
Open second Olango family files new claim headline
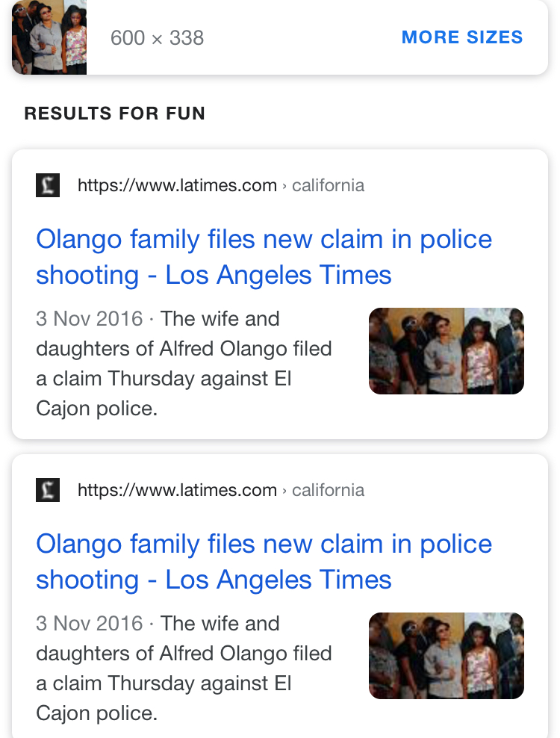[264, 562]
